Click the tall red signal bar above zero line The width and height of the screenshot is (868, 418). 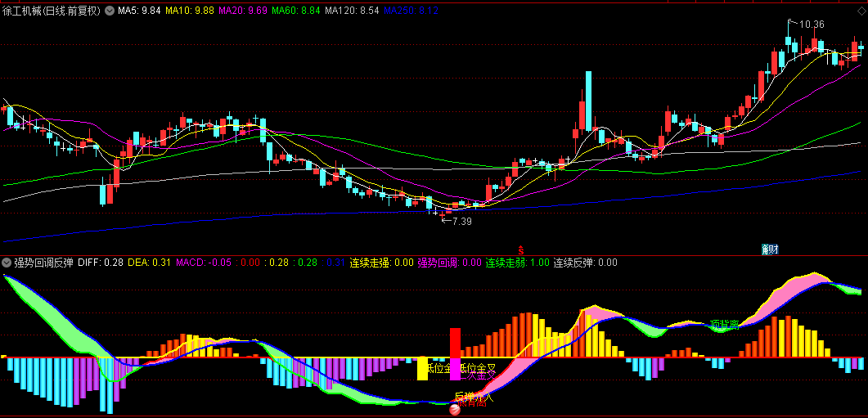[x=455, y=343]
